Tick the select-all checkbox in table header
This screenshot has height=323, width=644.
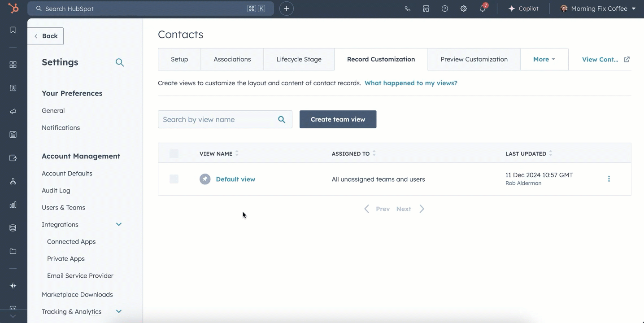click(174, 153)
